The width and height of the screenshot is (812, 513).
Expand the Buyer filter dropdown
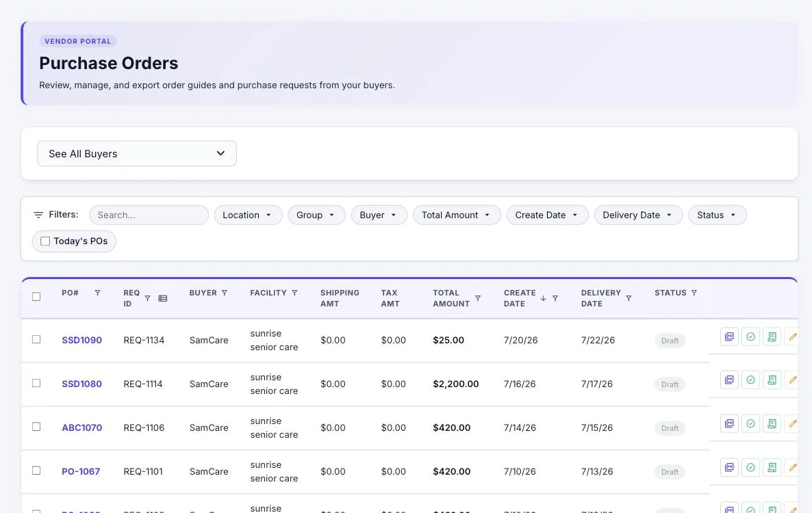[x=379, y=215]
